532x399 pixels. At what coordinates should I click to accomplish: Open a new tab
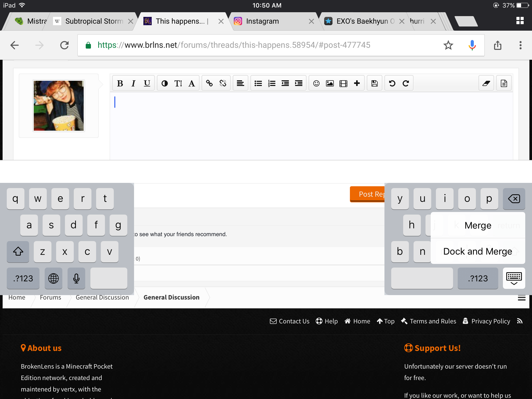466,21
